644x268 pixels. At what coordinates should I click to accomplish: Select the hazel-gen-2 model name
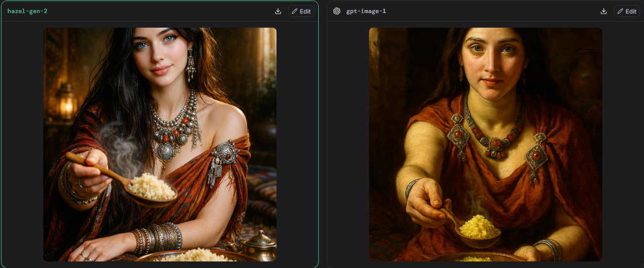point(28,11)
